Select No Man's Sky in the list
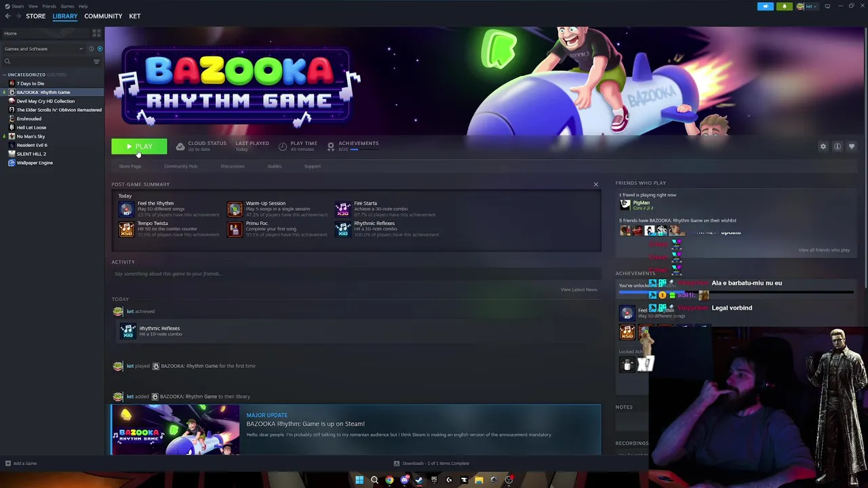Viewport: 868px width, 488px height. coord(31,136)
